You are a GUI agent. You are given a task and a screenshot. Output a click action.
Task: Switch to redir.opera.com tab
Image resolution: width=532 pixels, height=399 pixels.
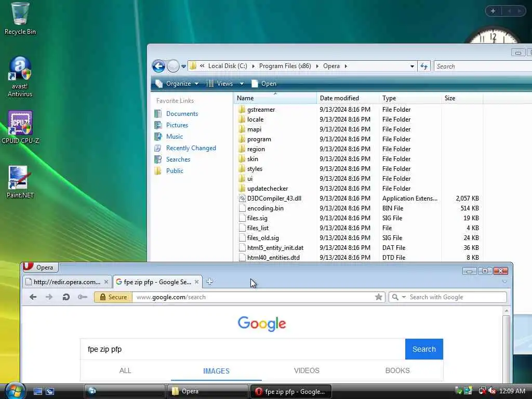(67, 282)
